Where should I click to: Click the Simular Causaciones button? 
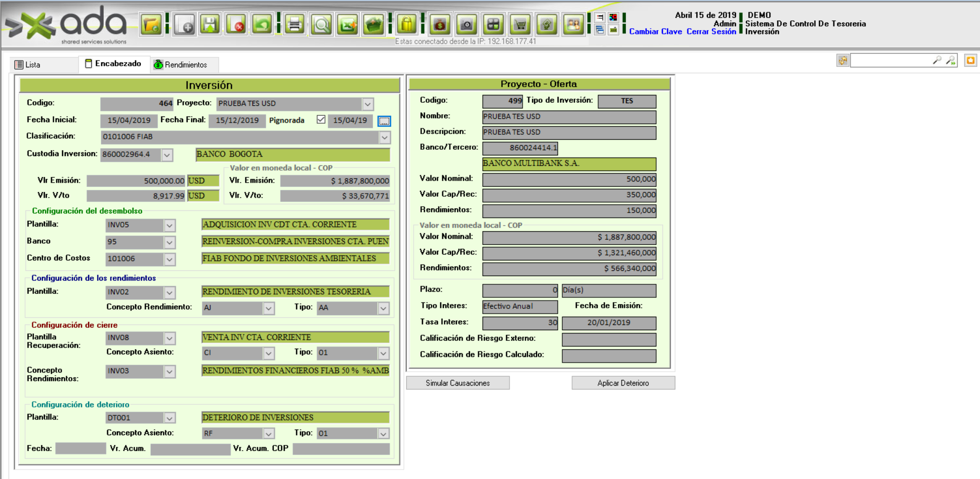(x=457, y=383)
